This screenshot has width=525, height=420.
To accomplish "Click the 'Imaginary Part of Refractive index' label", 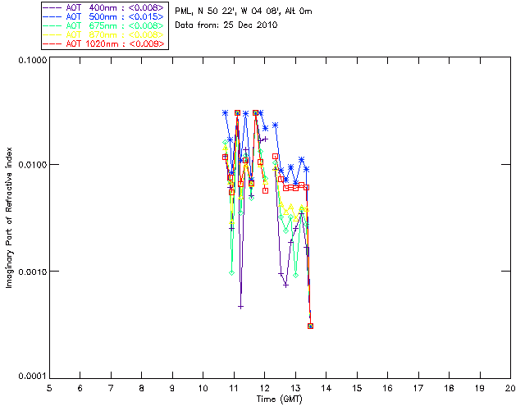I will (x=9, y=217).
